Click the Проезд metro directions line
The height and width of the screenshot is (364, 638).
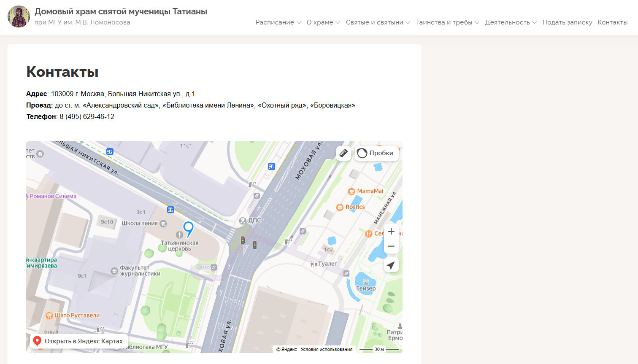click(191, 105)
